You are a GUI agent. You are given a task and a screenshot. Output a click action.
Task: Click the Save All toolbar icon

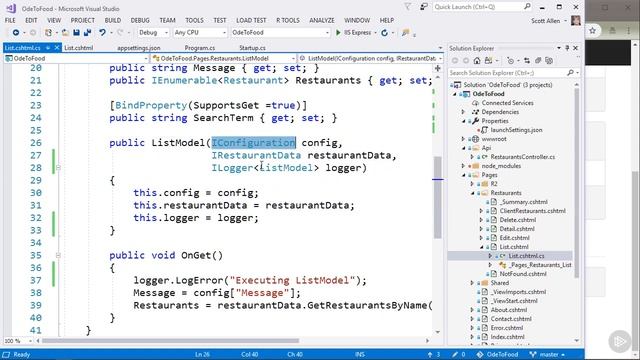[87, 33]
